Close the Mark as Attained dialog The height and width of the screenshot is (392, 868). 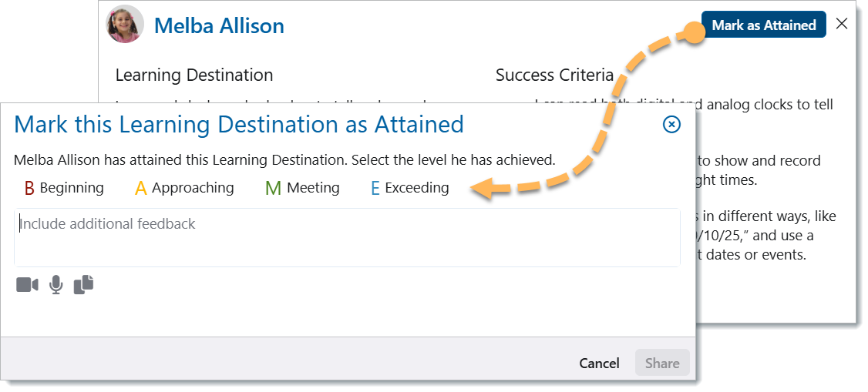pyautogui.click(x=671, y=124)
